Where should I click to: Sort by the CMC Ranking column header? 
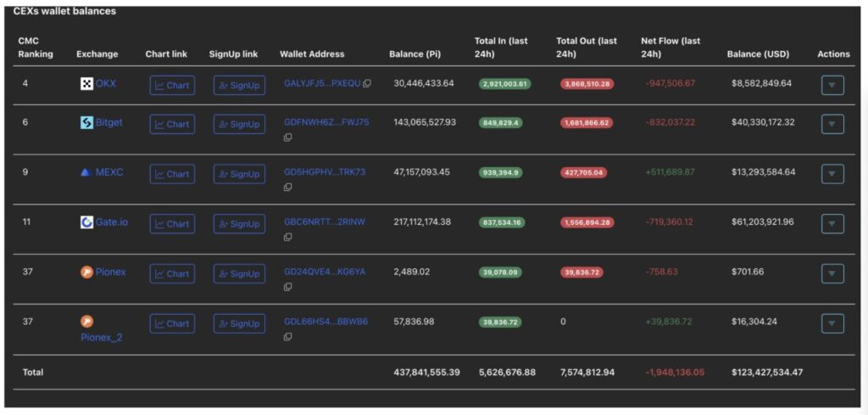(x=36, y=48)
